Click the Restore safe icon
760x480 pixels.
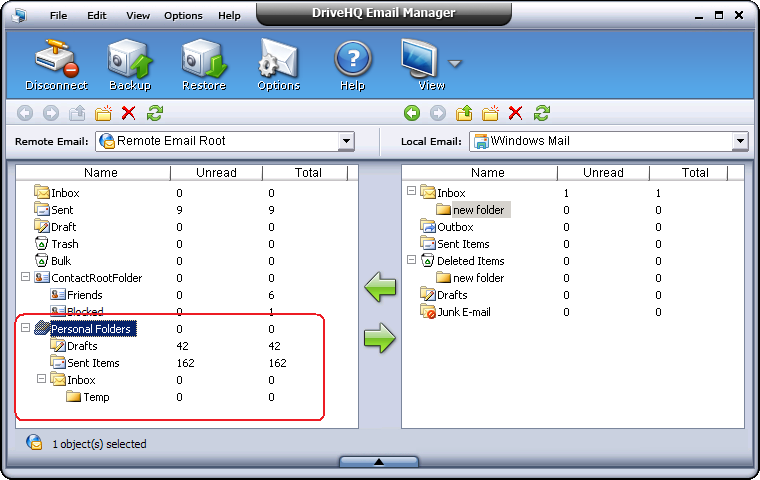coord(203,60)
